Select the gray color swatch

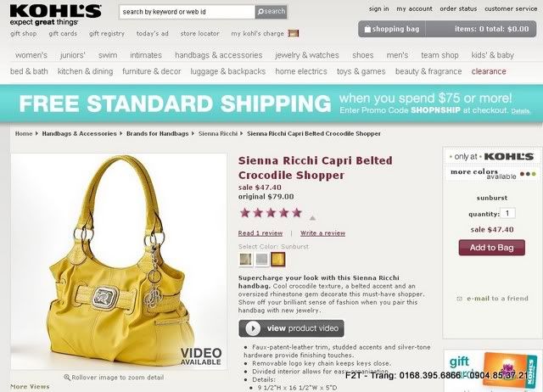[x=262, y=260]
